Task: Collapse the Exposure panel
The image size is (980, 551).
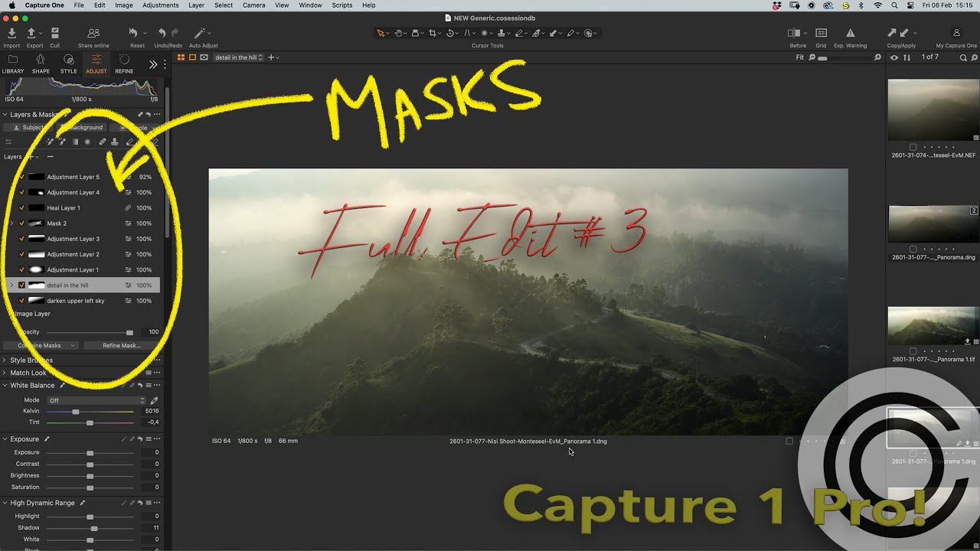Action: tap(5, 439)
